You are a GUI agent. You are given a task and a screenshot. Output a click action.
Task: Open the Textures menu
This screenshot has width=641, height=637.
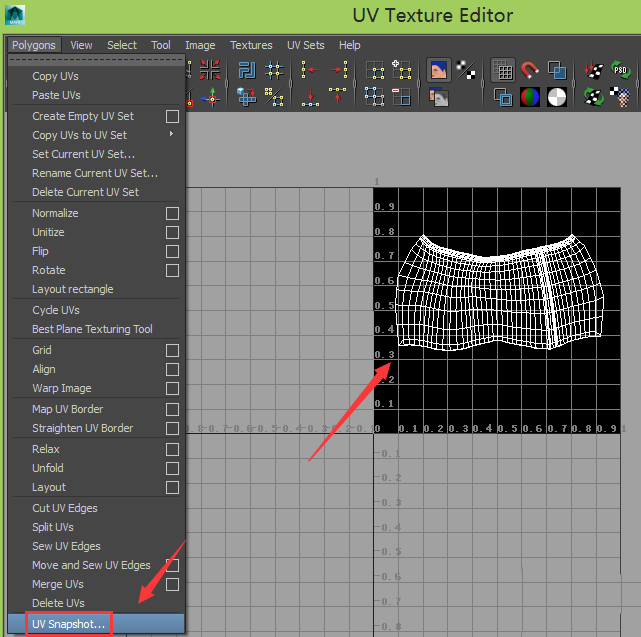251,45
